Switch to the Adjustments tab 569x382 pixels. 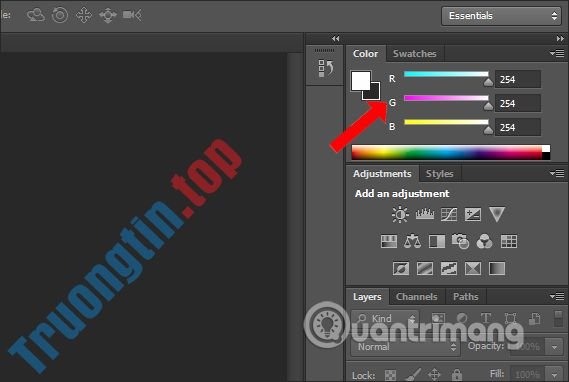click(x=382, y=174)
